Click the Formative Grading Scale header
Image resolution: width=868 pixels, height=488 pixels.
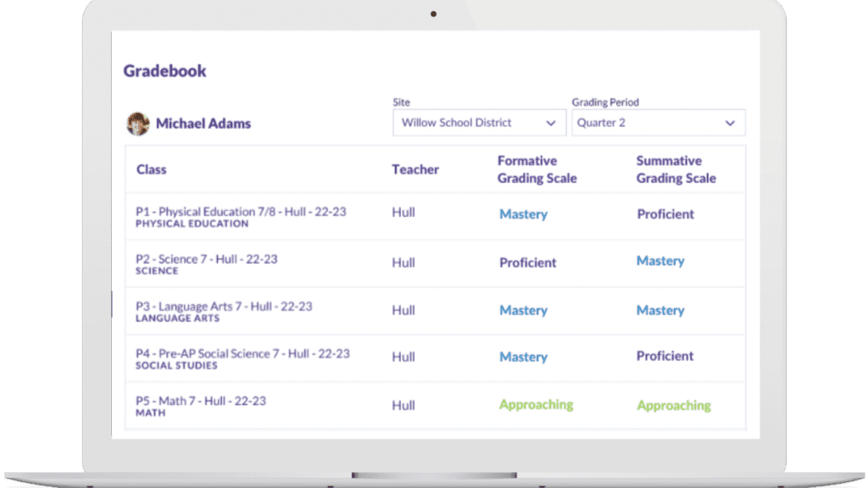pyautogui.click(x=537, y=169)
